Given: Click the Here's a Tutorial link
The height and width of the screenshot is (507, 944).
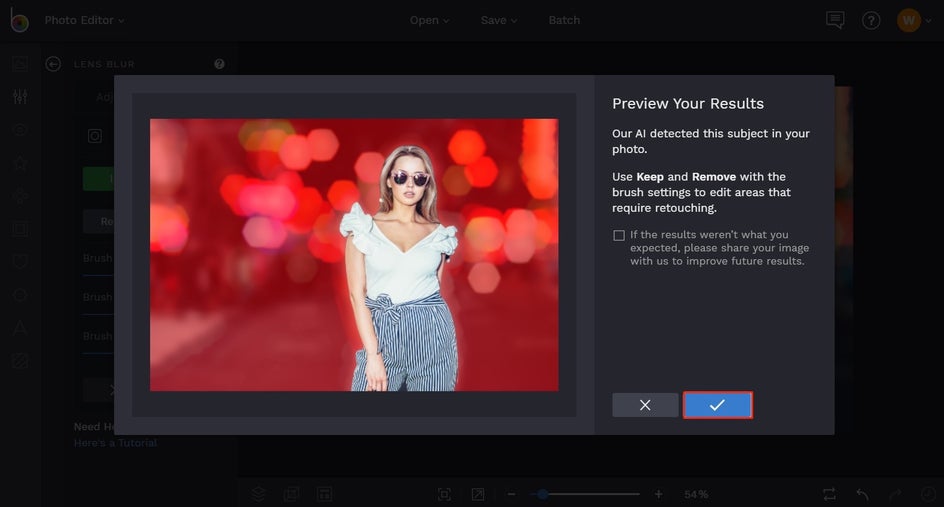Looking at the screenshot, I should point(116,443).
